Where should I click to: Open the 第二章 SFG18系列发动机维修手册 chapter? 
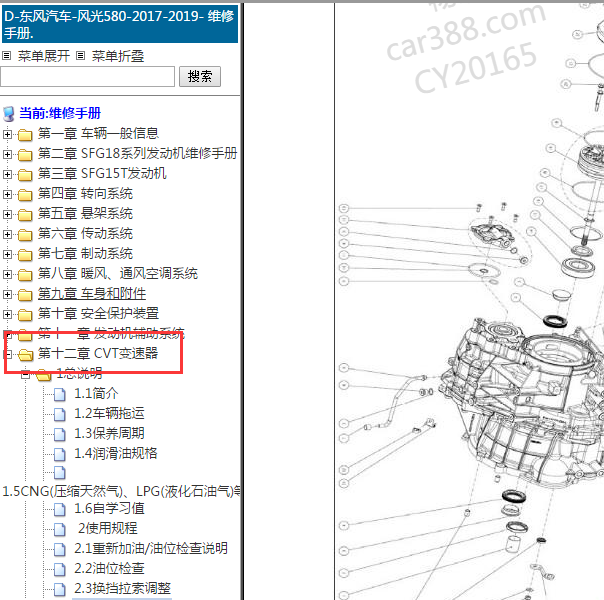tap(138, 154)
